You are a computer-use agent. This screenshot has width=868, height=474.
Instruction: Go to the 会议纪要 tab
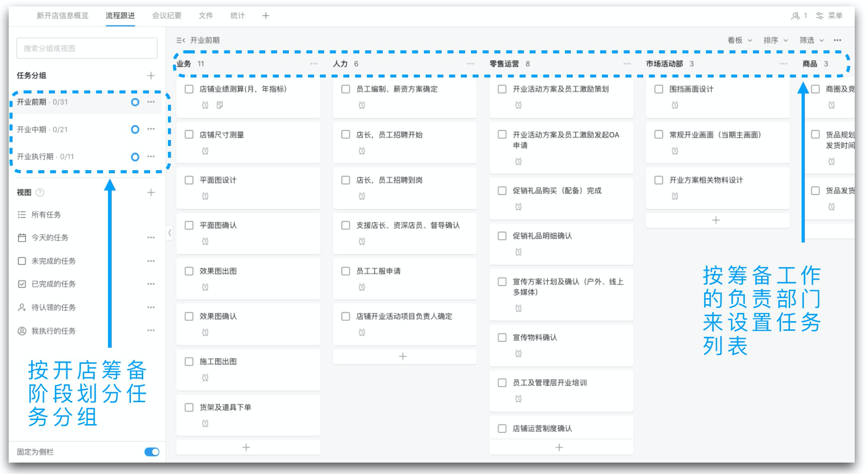[167, 16]
